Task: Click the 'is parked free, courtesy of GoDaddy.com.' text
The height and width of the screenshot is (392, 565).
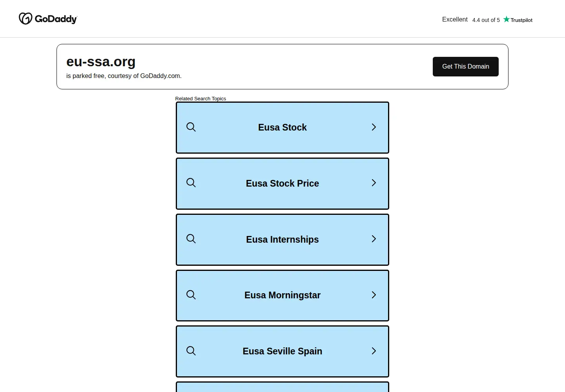Action: [x=124, y=76]
